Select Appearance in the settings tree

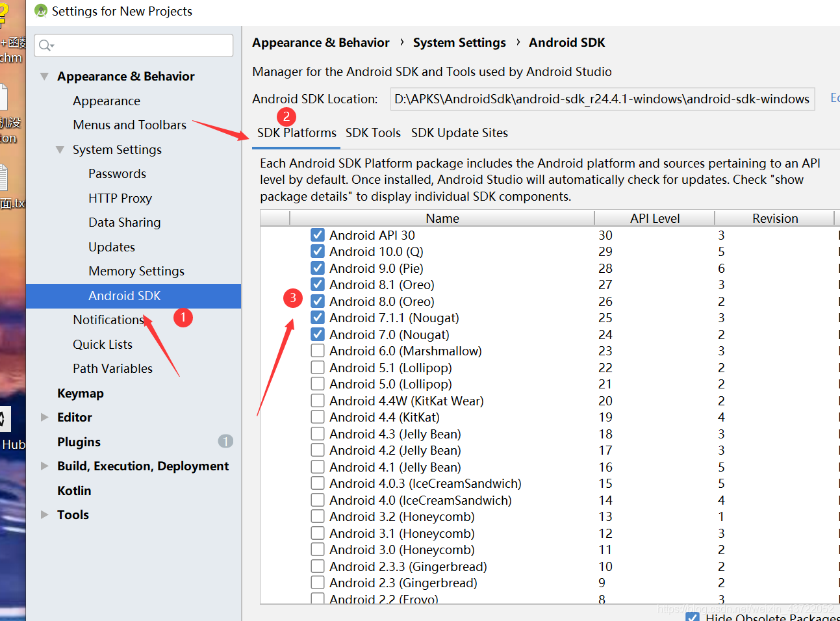point(107,101)
